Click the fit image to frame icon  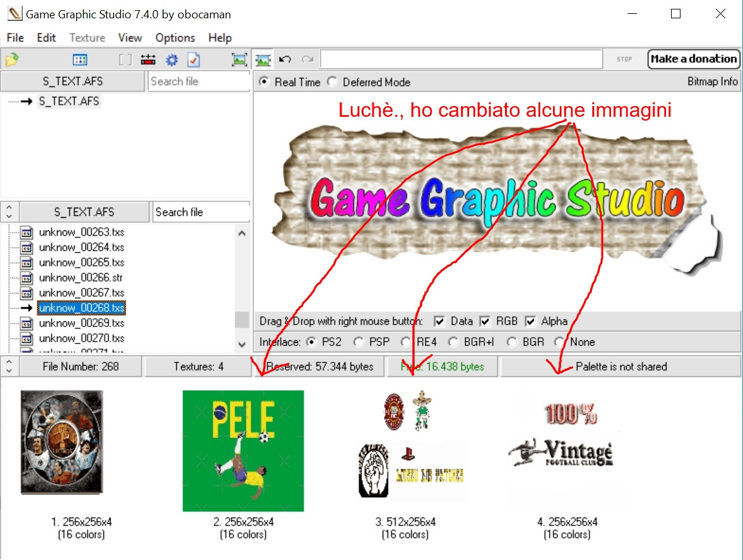[x=239, y=60]
